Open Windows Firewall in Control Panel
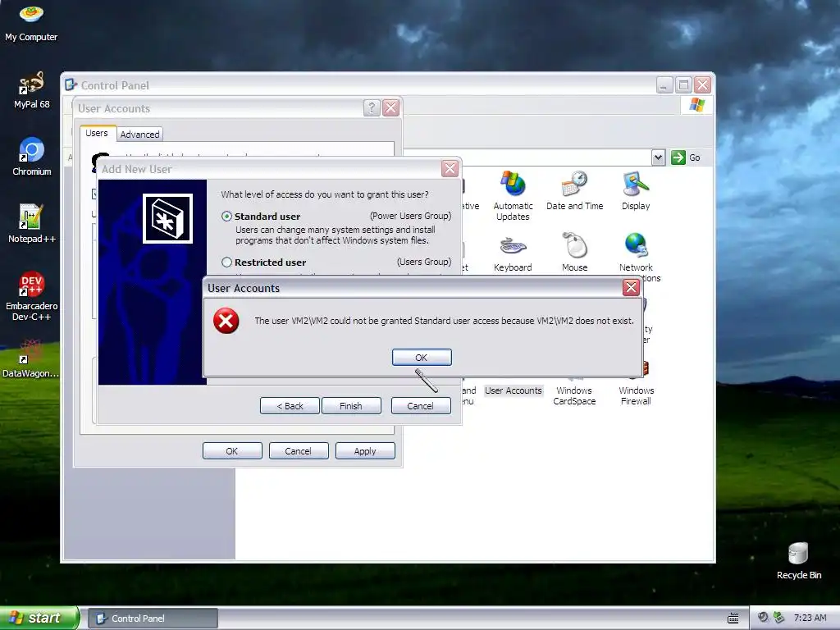This screenshot has height=630, width=840. coord(636,395)
